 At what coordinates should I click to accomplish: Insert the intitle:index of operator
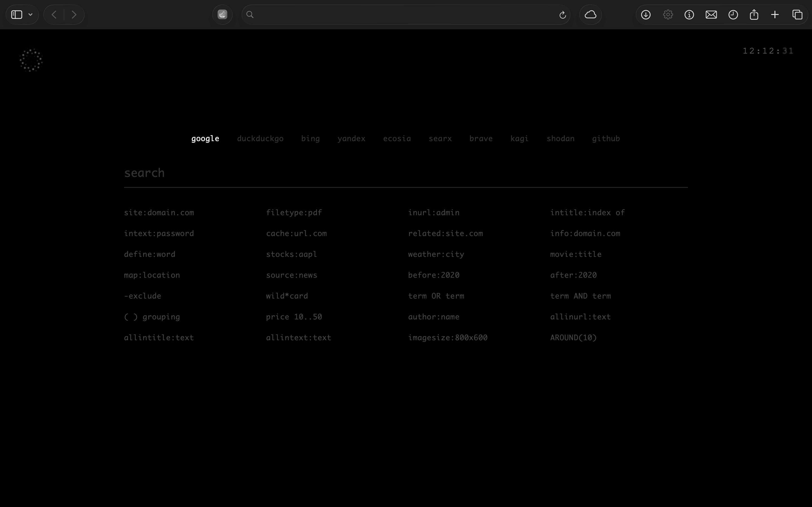click(x=587, y=213)
